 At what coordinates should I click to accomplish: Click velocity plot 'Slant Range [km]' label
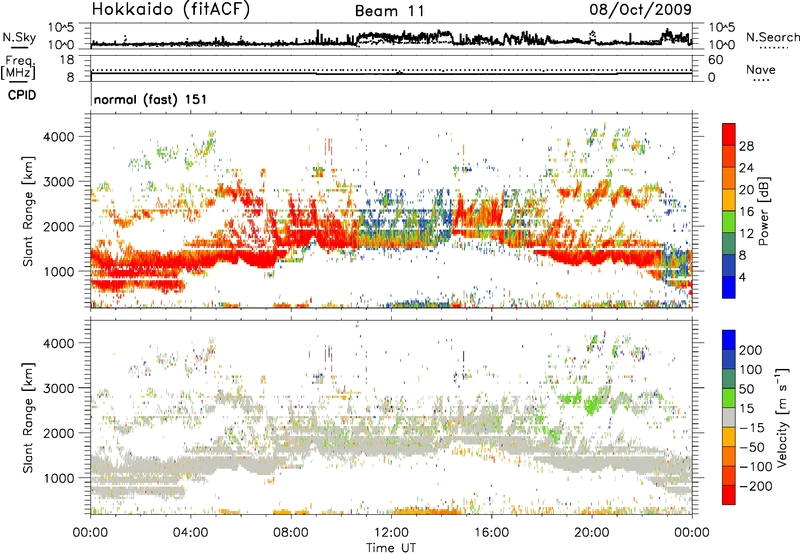click(28, 417)
